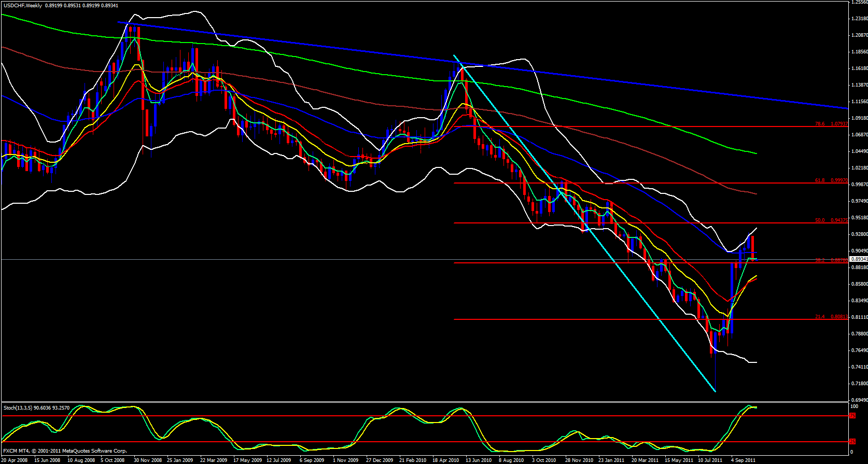868x464 pixels.
Task: Select the 21.4 Fibonacci level label
Action: pos(820,317)
